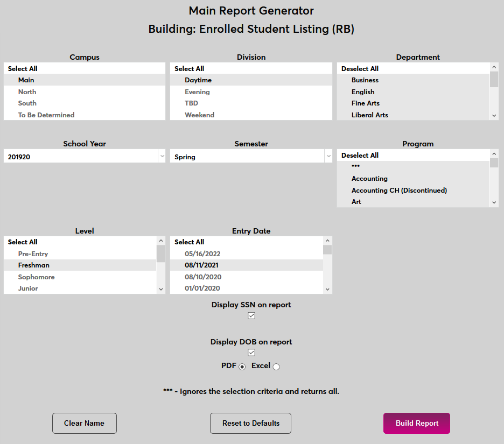Select the "Weekend" division
The image size is (504, 444).
click(200, 115)
